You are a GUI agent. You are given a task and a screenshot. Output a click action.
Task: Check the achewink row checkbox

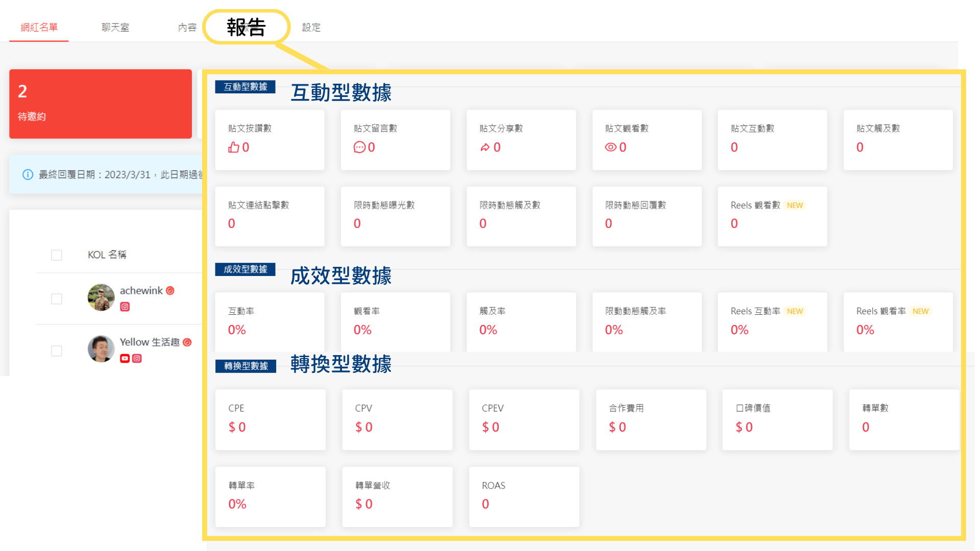pyautogui.click(x=57, y=299)
